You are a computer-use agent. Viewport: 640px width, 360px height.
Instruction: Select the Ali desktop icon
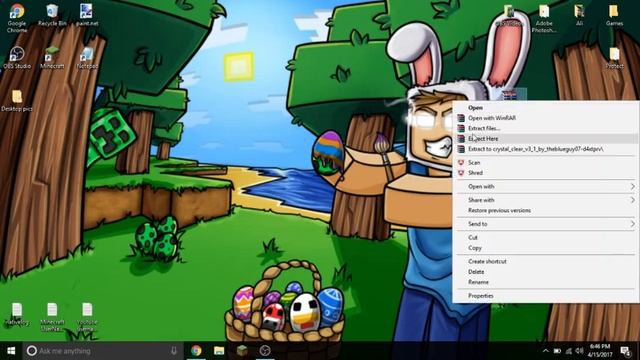coord(579,16)
